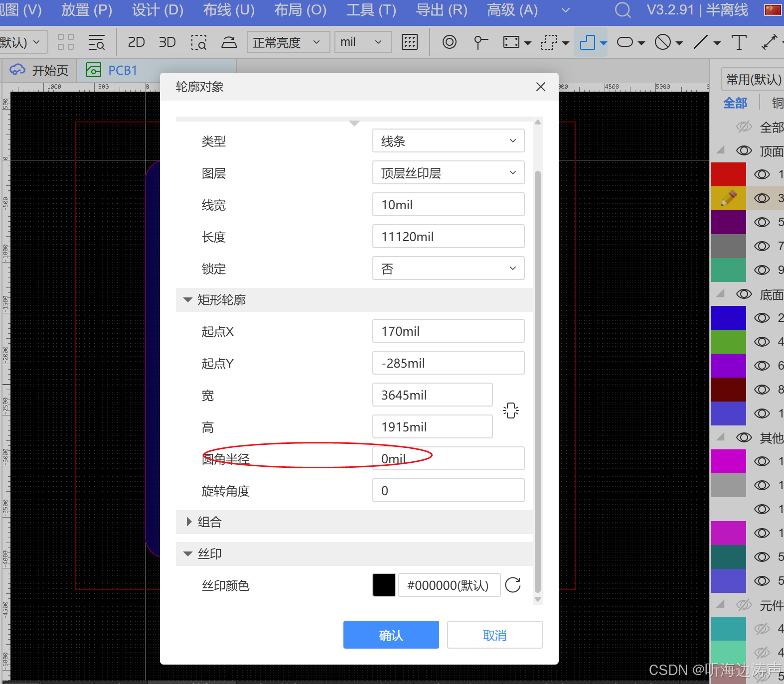Select the 全部 layer filter tab
Viewport: 784px width, 684px height.
click(735, 103)
